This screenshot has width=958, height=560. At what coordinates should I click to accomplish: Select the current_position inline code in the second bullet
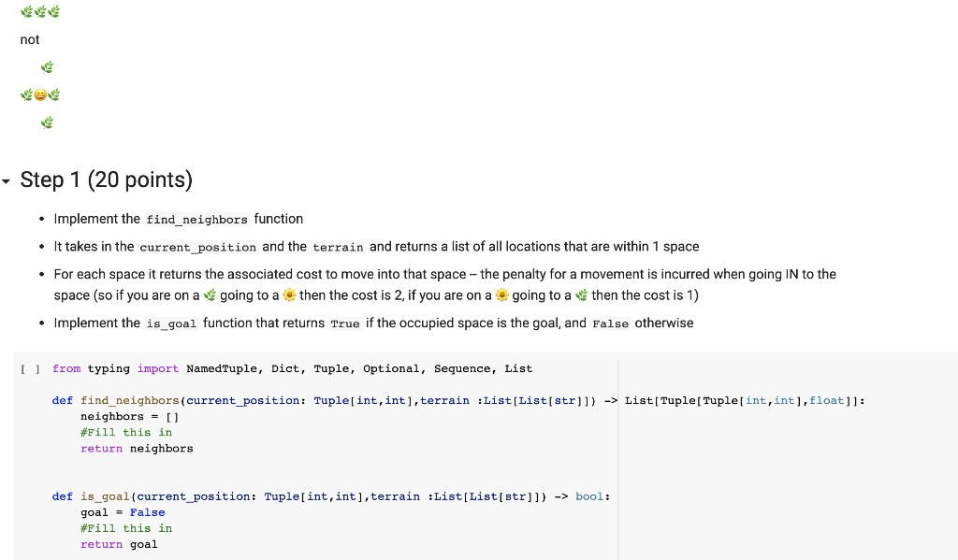point(197,248)
